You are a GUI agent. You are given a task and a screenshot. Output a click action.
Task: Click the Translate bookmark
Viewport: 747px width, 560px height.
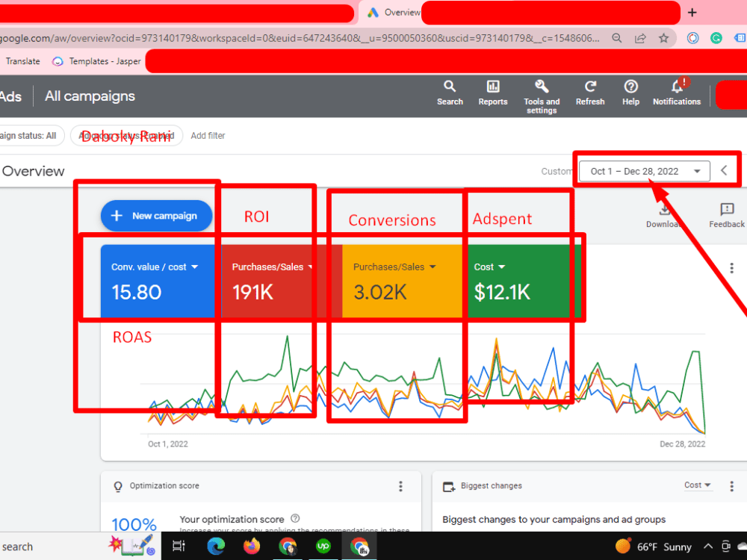click(23, 61)
